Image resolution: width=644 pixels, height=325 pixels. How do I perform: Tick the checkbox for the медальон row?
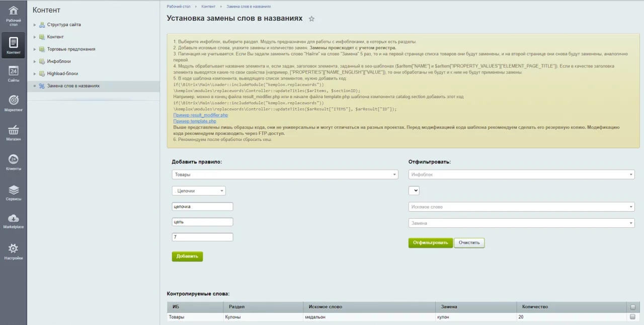pos(632,317)
